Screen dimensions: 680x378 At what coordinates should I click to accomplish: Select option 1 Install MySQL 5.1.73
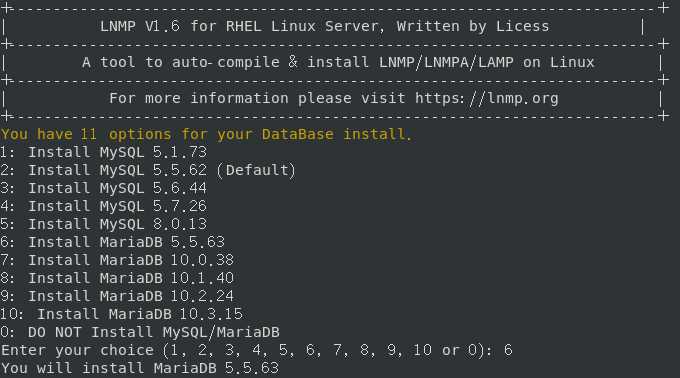[x=104, y=152]
